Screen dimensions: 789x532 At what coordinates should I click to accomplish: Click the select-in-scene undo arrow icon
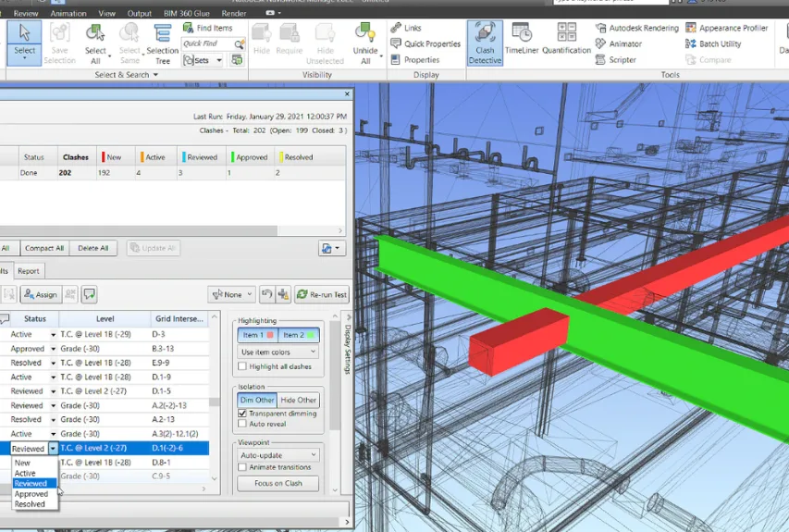[266, 294]
